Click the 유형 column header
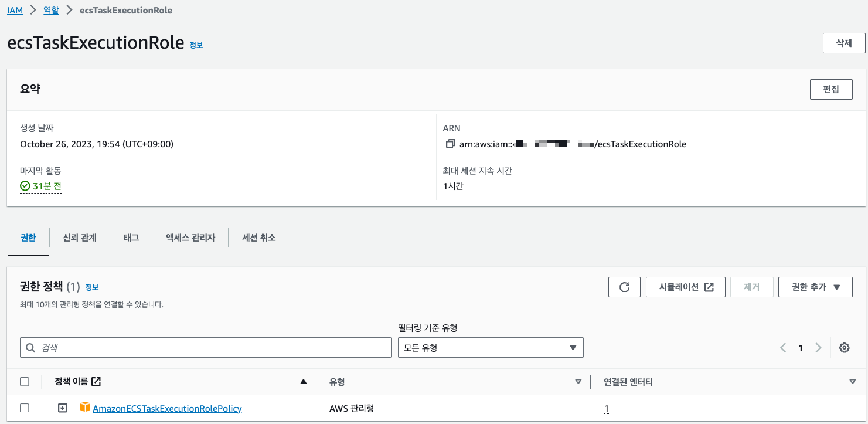The image size is (868, 424). [337, 382]
